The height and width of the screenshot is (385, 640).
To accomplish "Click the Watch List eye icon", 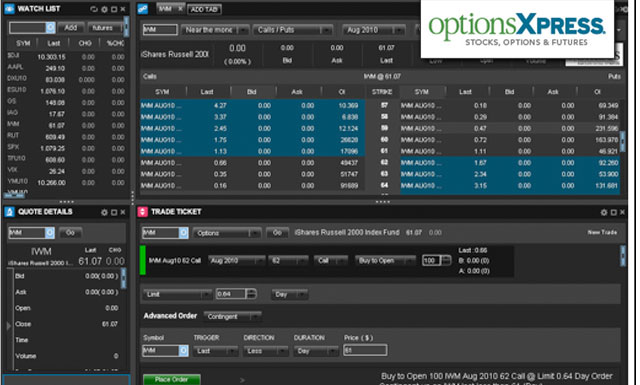I will click(9, 9).
